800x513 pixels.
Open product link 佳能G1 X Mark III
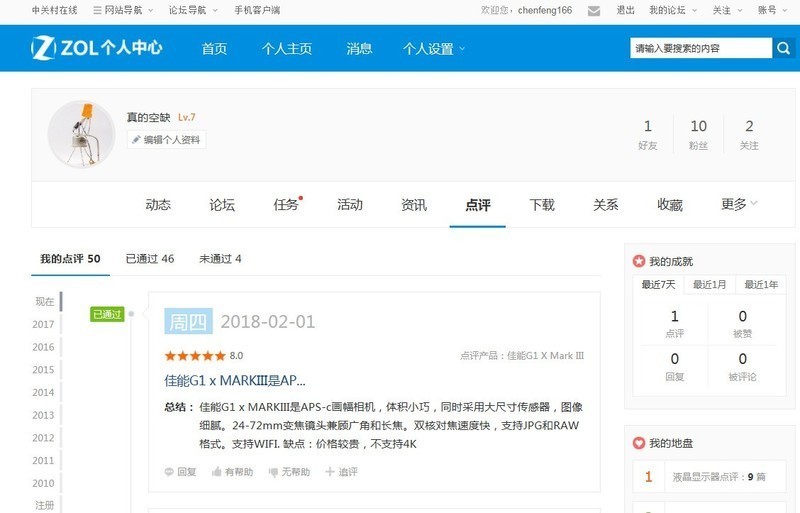point(545,355)
